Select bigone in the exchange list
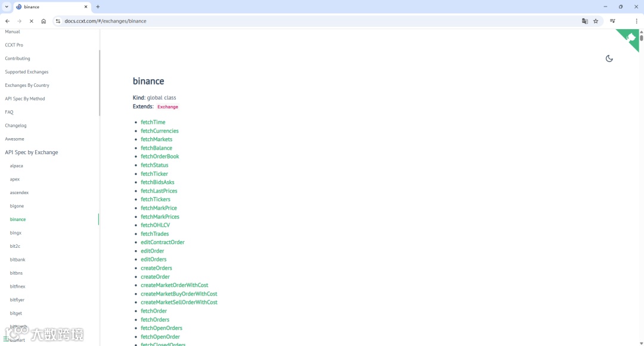The width and height of the screenshot is (644, 346). [x=17, y=206]
